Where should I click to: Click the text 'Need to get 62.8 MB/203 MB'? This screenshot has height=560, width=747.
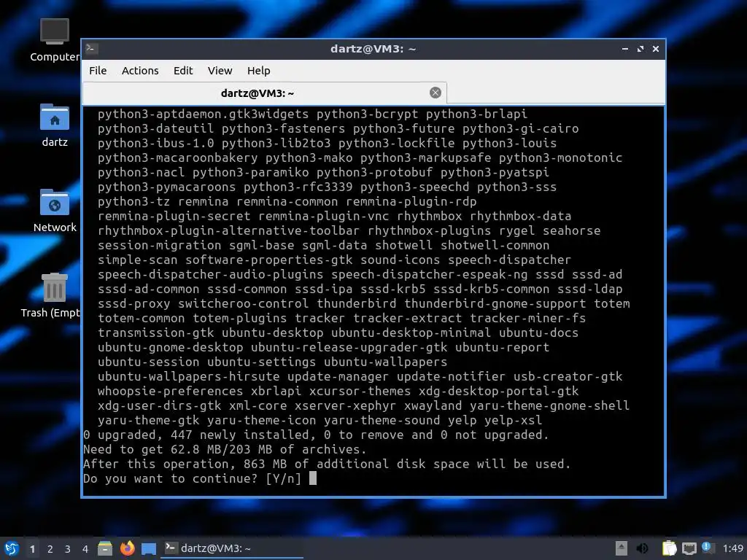178,449
